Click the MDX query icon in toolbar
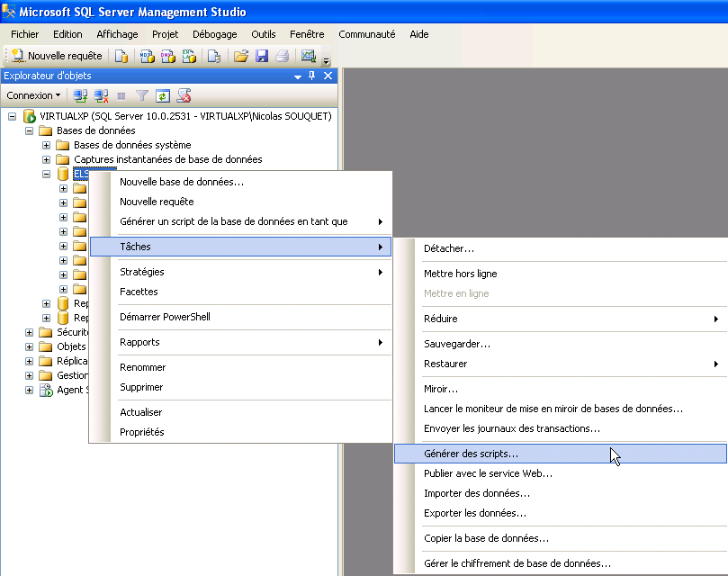The image size is (728, 576). point(148,56)
